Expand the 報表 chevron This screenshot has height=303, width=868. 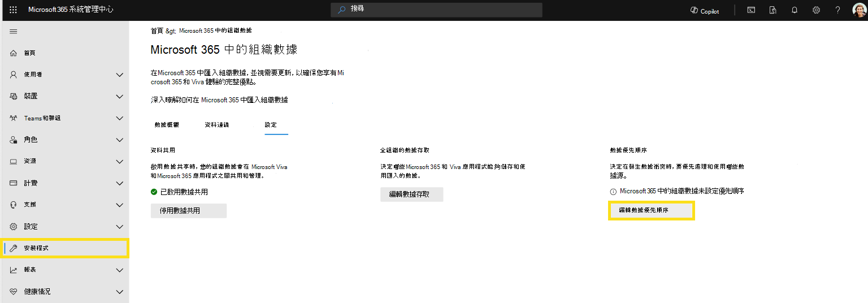pyautogui.click(x=119, y=270)
